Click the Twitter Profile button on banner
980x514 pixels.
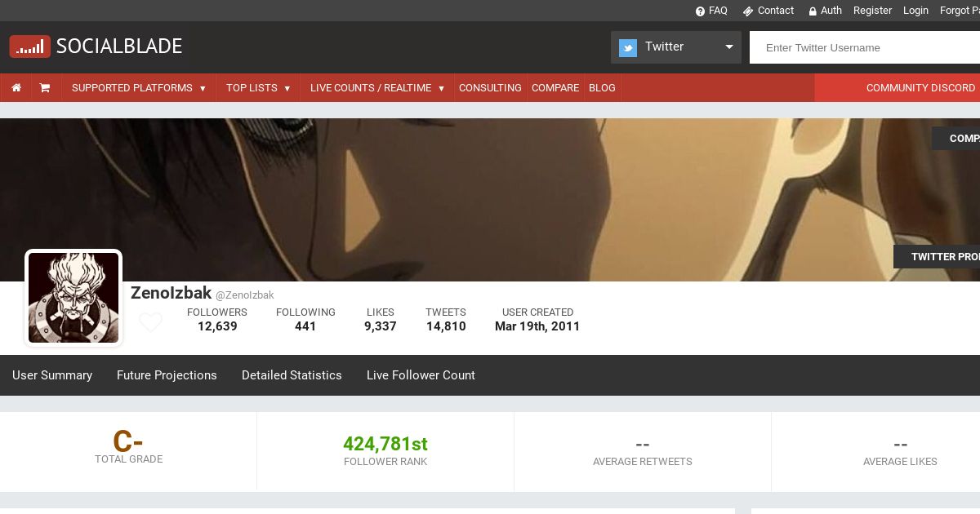pos(937,256)
